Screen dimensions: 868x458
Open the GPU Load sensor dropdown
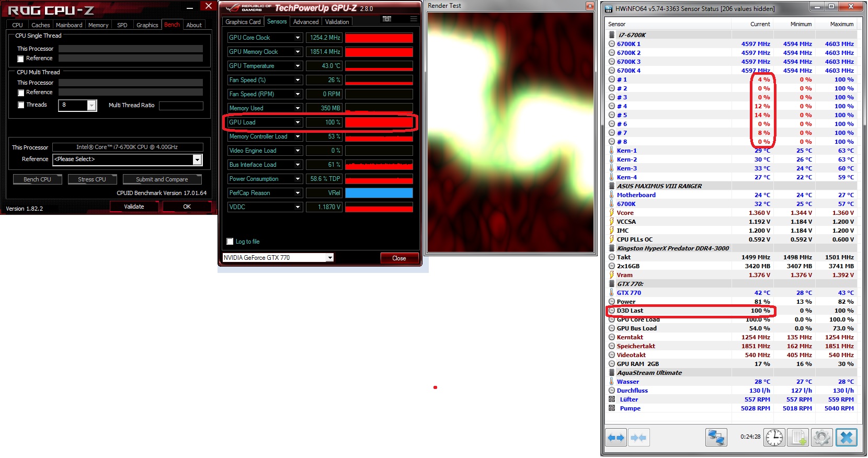[298, 122]
